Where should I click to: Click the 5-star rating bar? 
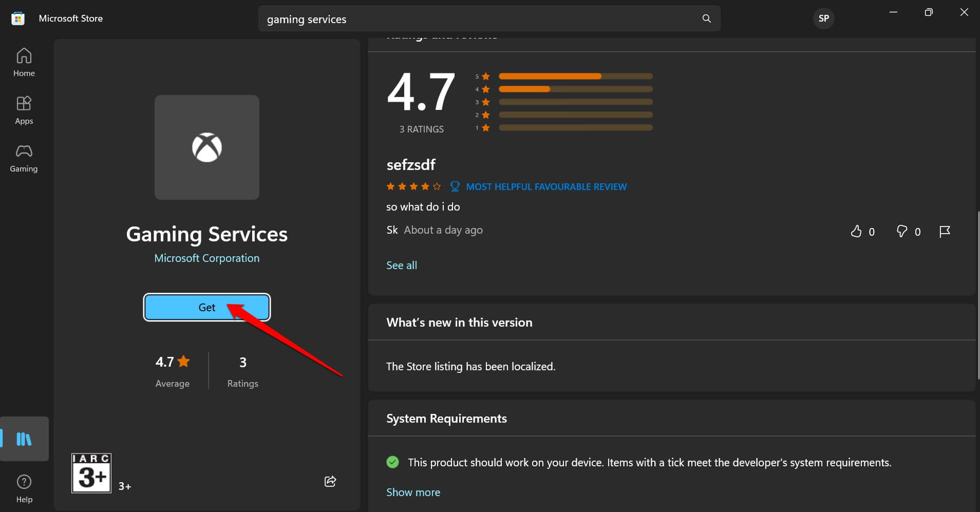(575, 76)
